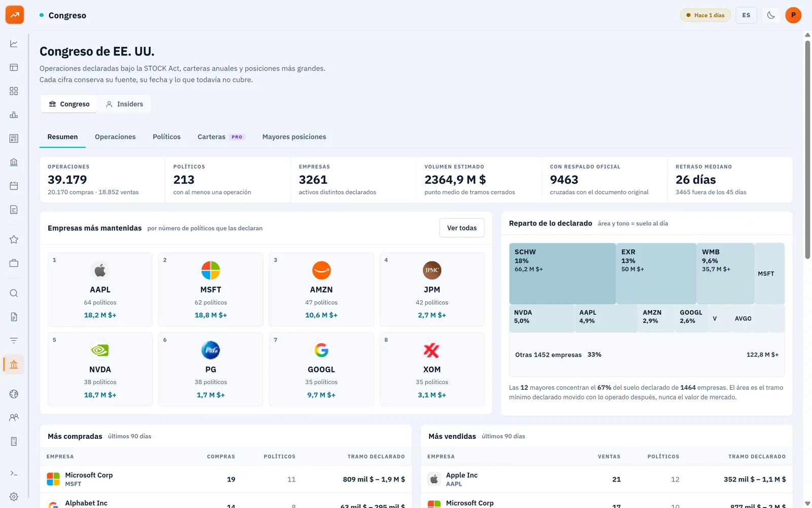Open the line chart sidebar icon

point(14,44)
